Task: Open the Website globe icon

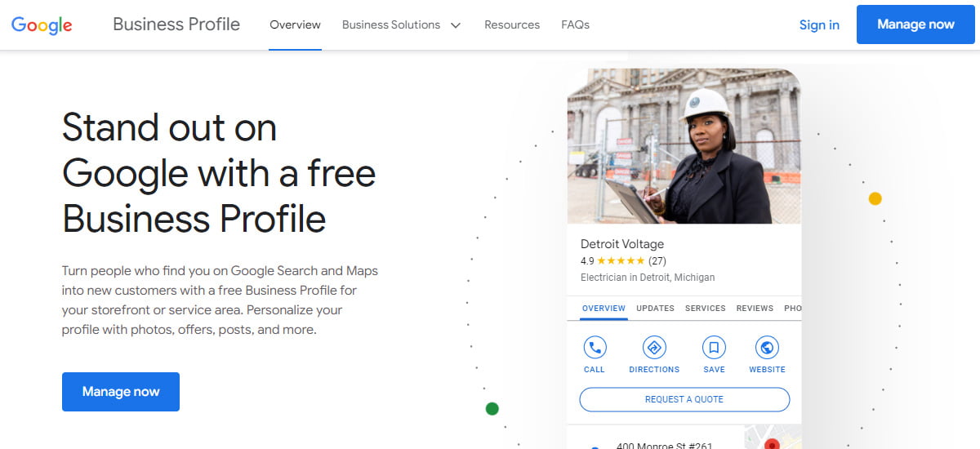Action: click(x=767, y=348)
